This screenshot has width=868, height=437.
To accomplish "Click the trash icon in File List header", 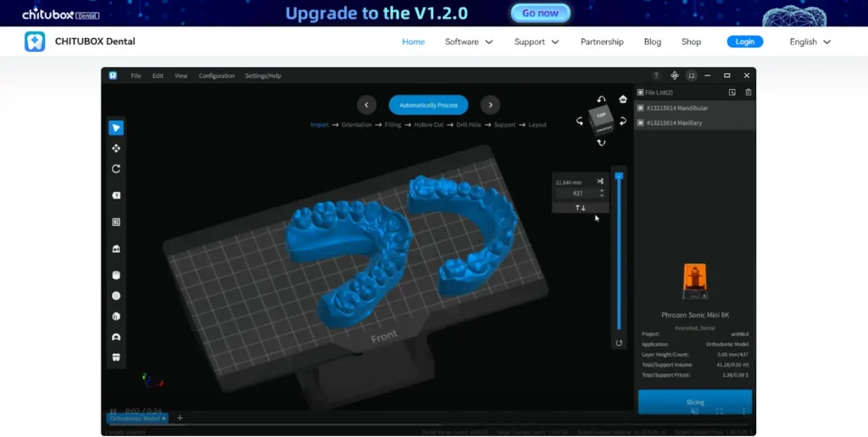I will pyautogui.click(x=748, y=92).
